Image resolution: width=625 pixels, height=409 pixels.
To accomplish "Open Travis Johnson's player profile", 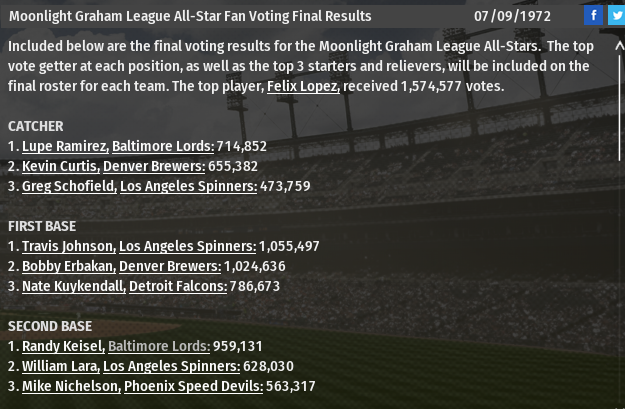I will point(68,246).
